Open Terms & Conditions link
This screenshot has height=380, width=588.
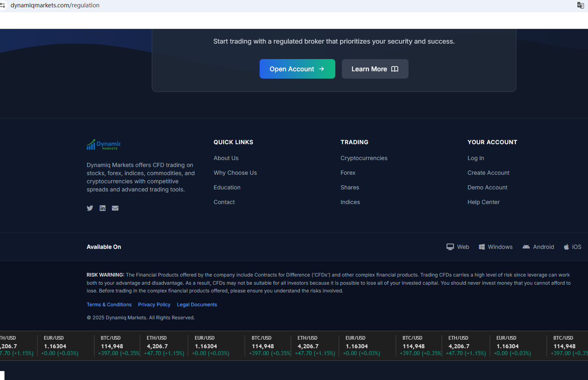click(x=109, y=305)
